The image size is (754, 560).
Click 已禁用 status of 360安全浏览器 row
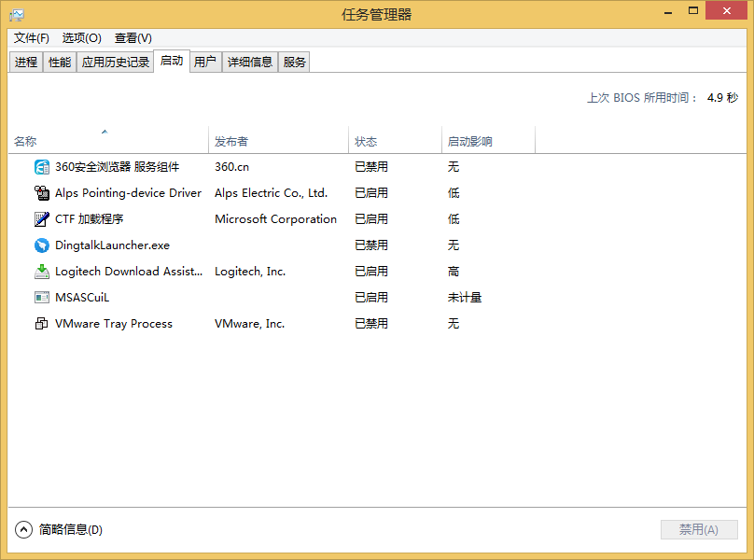pos(371,167)
